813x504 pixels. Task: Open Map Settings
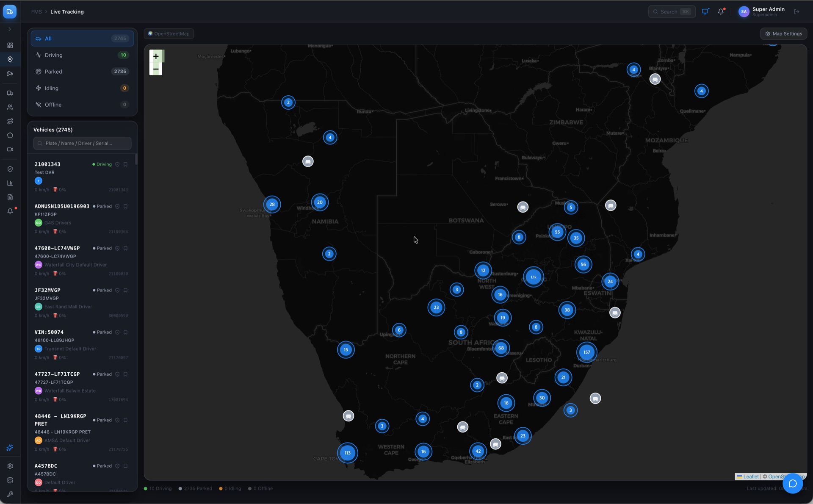tap(783, 33)
